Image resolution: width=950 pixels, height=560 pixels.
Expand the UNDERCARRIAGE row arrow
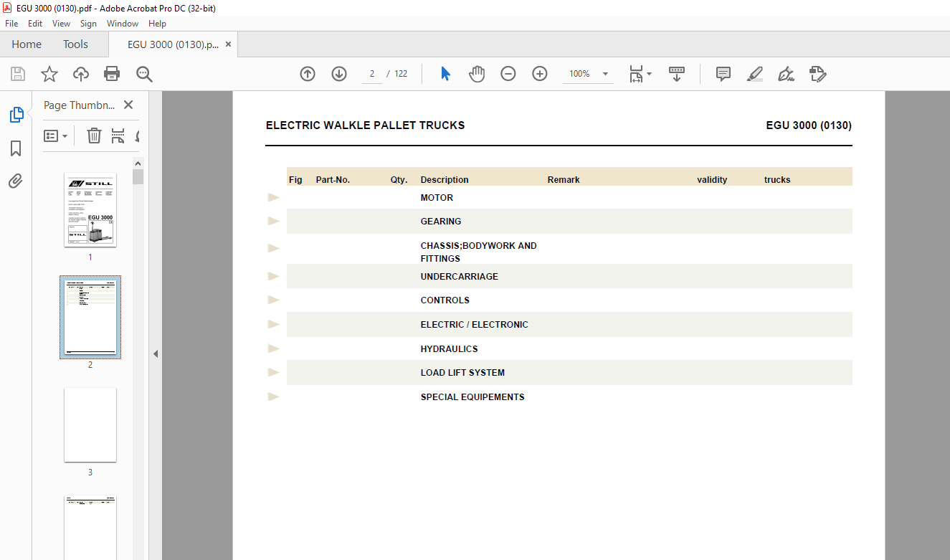(x=273, y=276)
